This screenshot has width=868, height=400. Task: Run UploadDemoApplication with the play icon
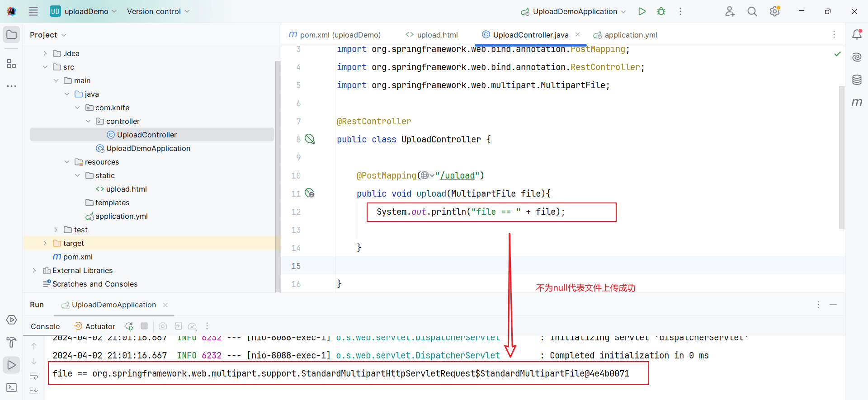tap(642, 11)
